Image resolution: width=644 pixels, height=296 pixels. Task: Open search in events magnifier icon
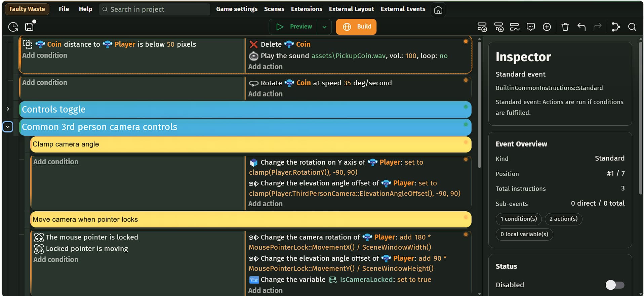pos(632,27)
